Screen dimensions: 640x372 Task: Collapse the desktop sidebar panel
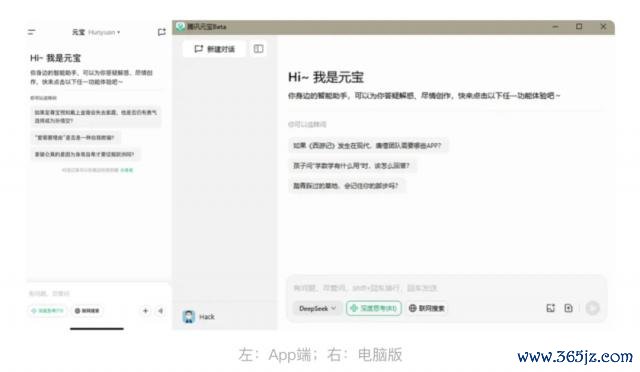(258, 49)
